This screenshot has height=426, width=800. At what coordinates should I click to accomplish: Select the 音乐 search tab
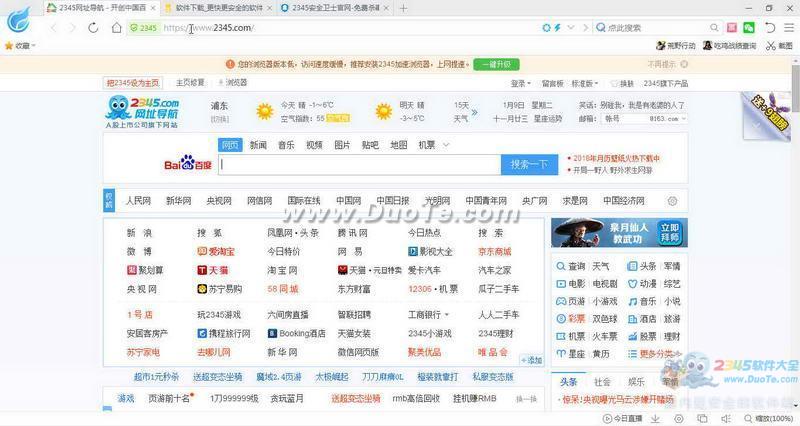click(286, 145)
